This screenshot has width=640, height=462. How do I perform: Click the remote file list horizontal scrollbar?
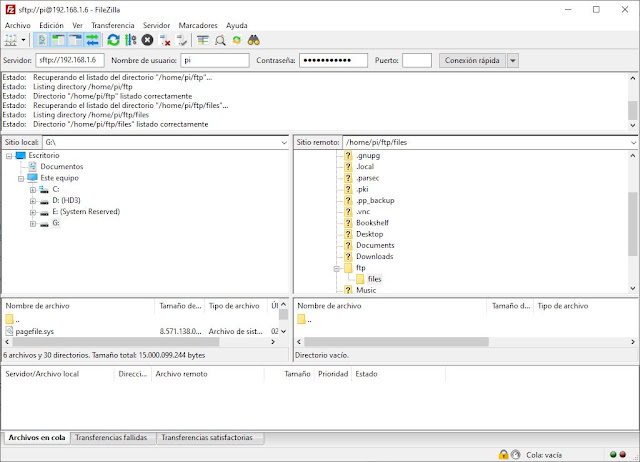396,342
